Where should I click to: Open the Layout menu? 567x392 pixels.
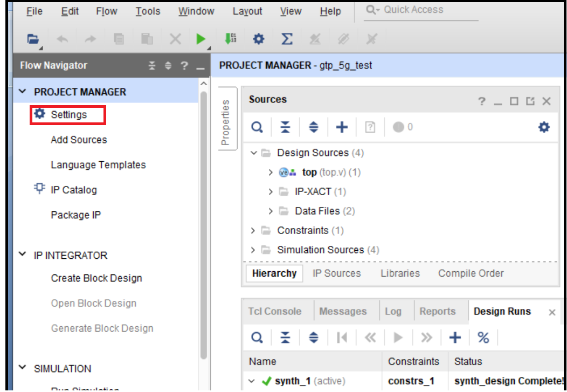click(x=247, y=11)
